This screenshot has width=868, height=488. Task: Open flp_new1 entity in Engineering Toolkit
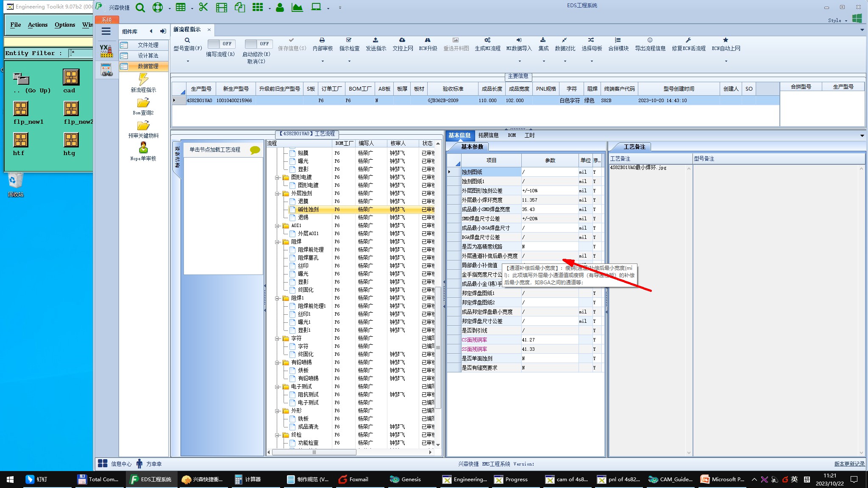(x=21, y=108)
